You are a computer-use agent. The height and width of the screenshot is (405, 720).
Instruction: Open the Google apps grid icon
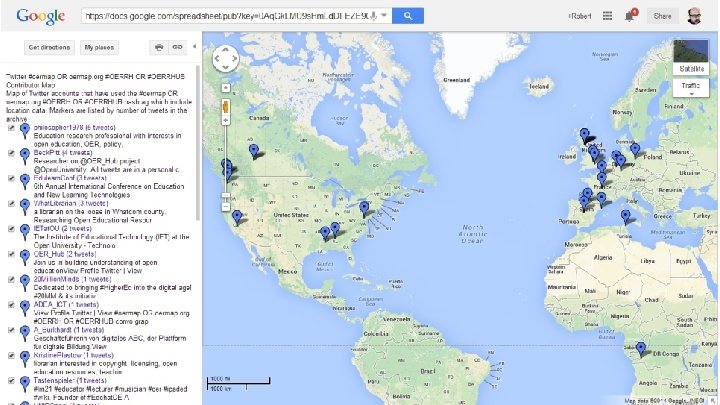608,16
